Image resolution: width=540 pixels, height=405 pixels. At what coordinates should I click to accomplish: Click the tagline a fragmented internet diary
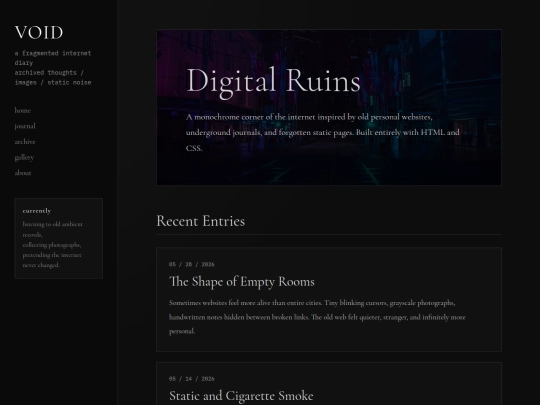[53, 58]
